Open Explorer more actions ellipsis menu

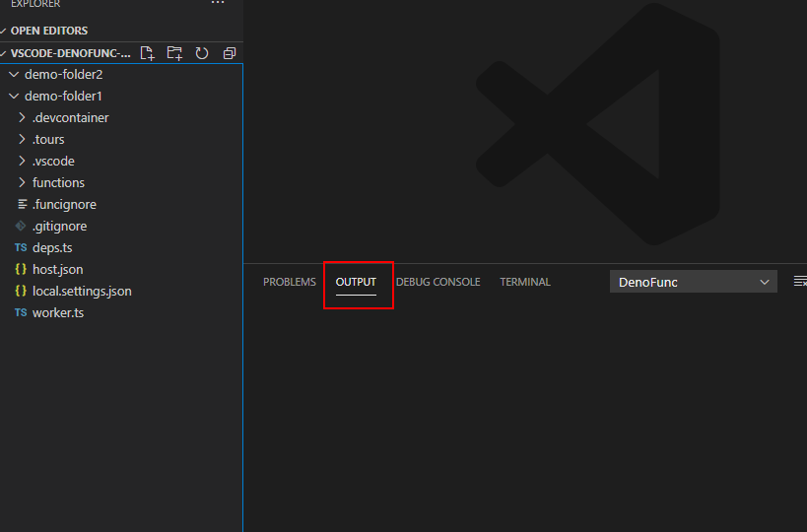pyautogui.click(x=218, y=3)
